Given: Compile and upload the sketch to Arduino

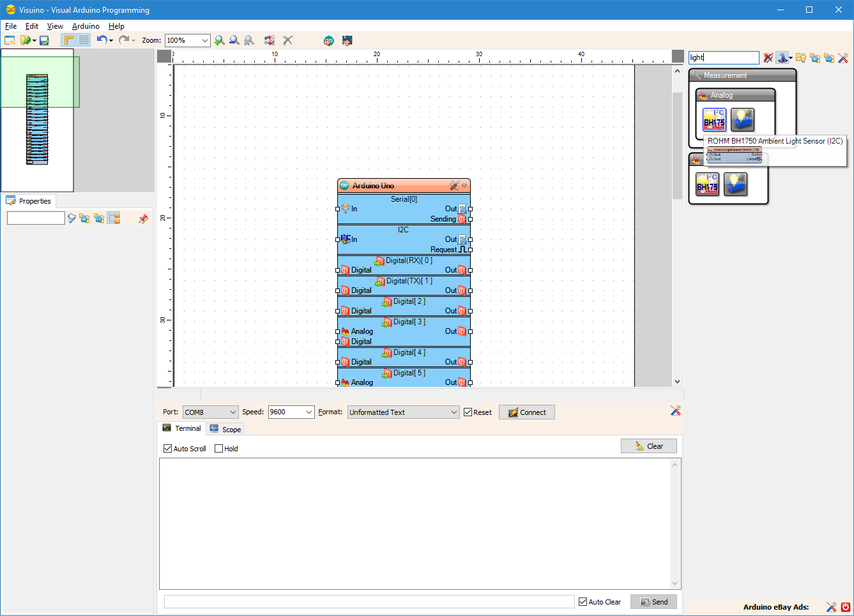Looking at the screenshot, I should pyautogui.click(x=347, y=40).
